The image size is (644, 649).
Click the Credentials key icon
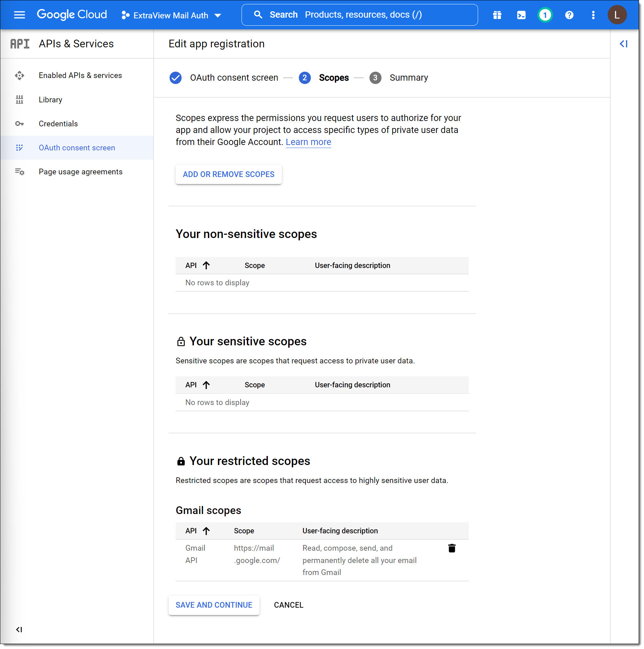click(x=19, y=124)
